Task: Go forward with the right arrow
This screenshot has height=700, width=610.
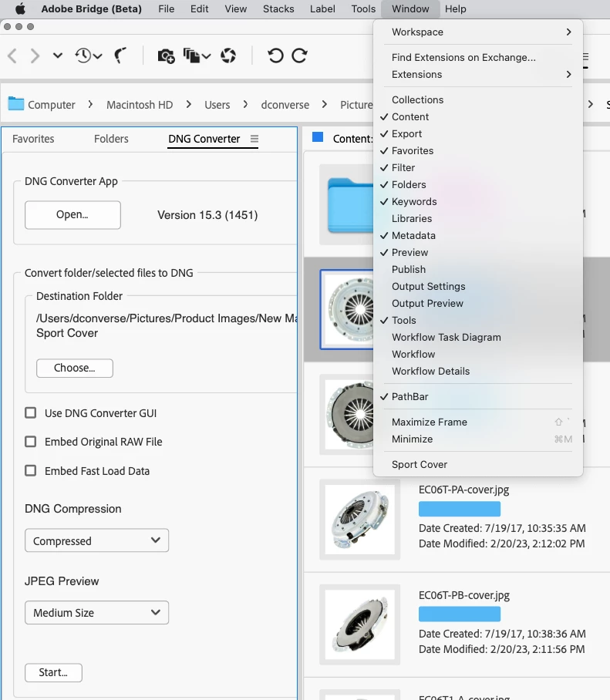Action: click(35, 56)
